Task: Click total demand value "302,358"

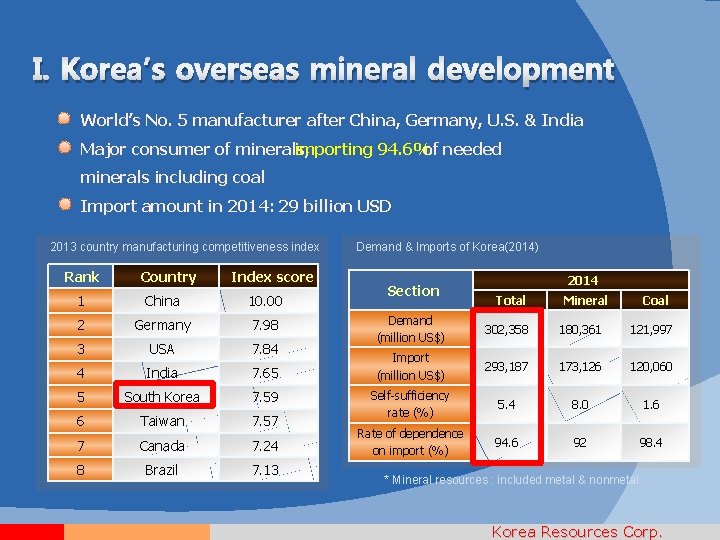Action: 506,329
